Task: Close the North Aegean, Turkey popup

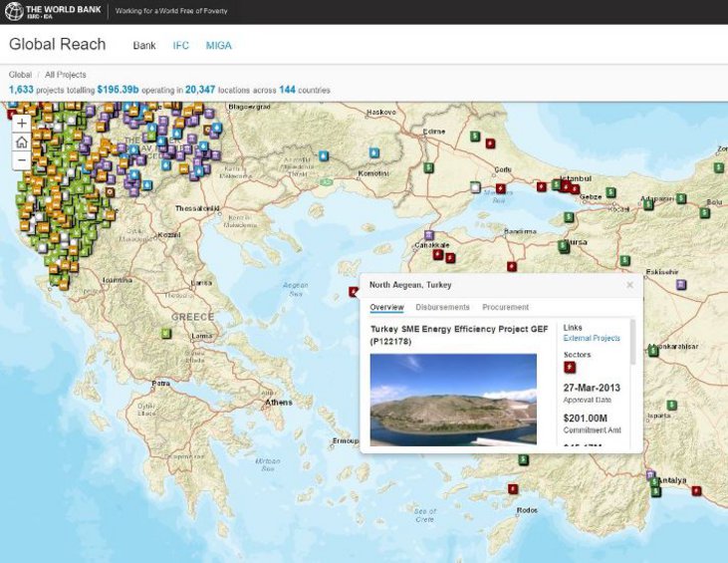Action: [629, 285]
